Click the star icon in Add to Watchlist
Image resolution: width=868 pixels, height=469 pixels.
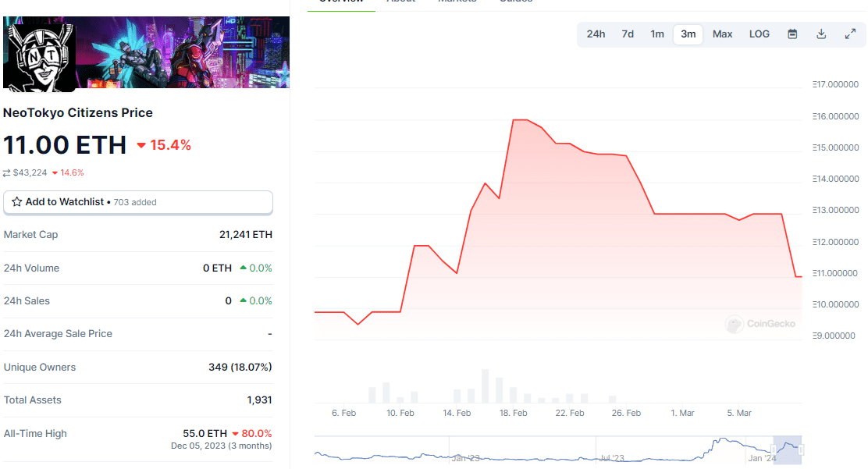click(x=17, y=202)
